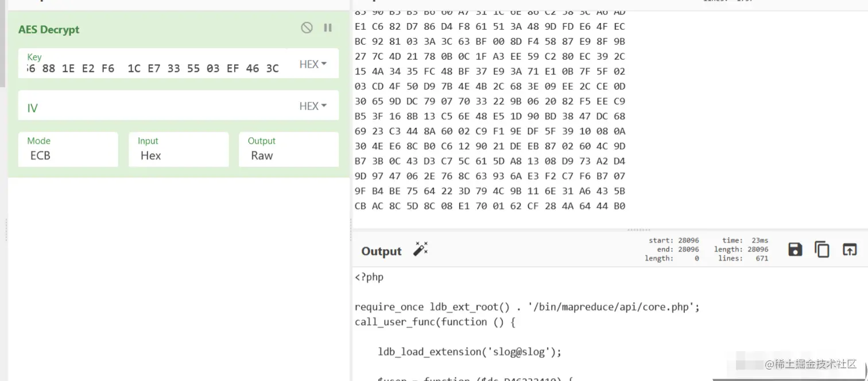Open IV format HEX dropdown
This screenshot has width=868, height=381.
pyautogui.click(x=313, y=106)
